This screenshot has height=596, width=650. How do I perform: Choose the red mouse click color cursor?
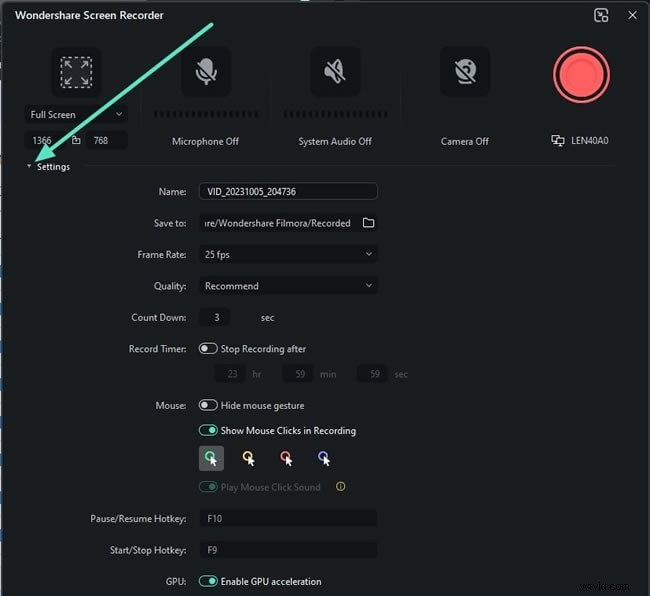pos(286,458)
